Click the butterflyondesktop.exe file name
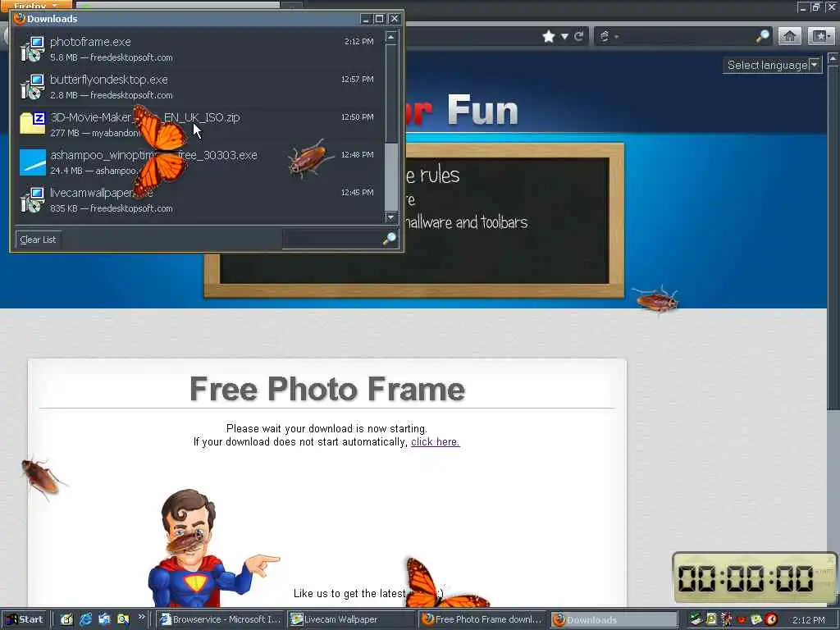This screenshot has width=840, height=630. pos(109,80)
